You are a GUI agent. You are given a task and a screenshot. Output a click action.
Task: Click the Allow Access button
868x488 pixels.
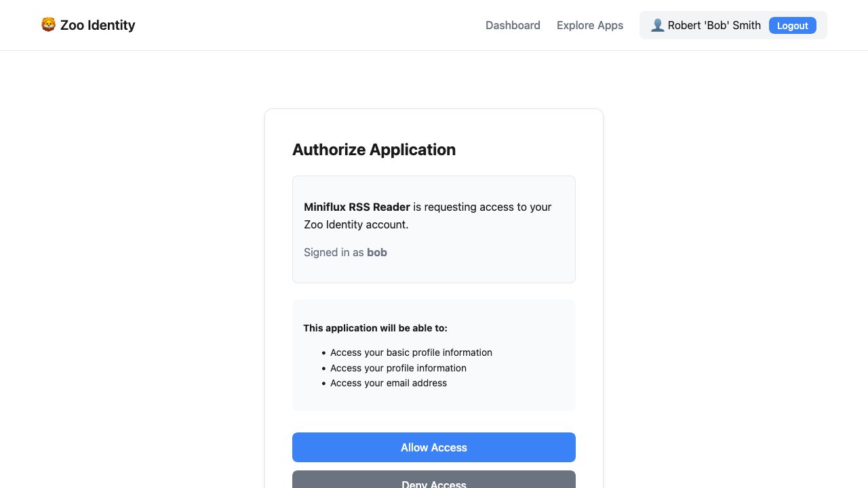tap(433, 447)
